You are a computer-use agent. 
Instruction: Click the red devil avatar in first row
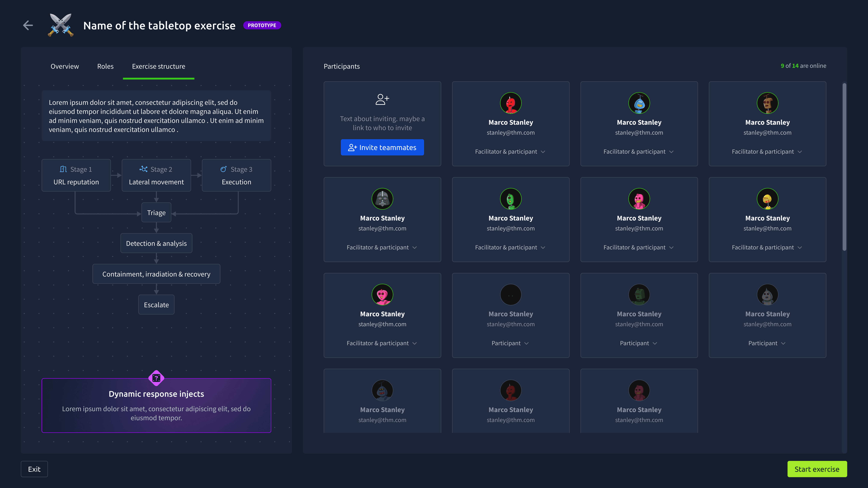click(x=511, y=103)
